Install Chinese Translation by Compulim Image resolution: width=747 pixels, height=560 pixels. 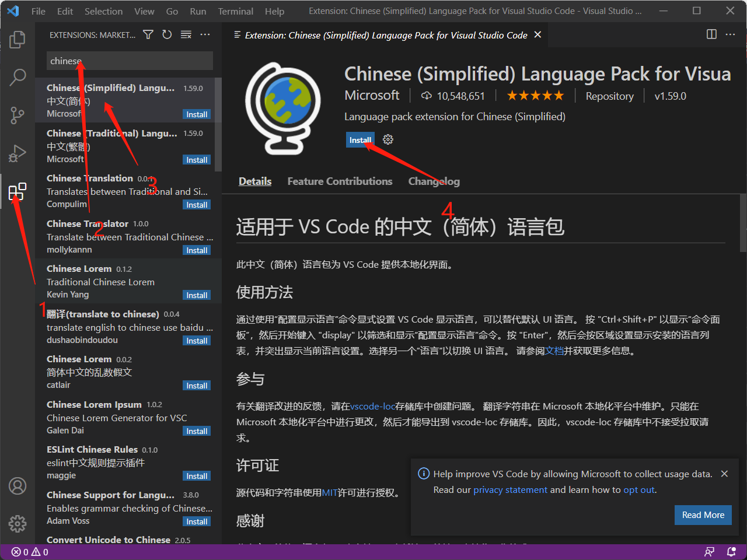tap(197, 205)
